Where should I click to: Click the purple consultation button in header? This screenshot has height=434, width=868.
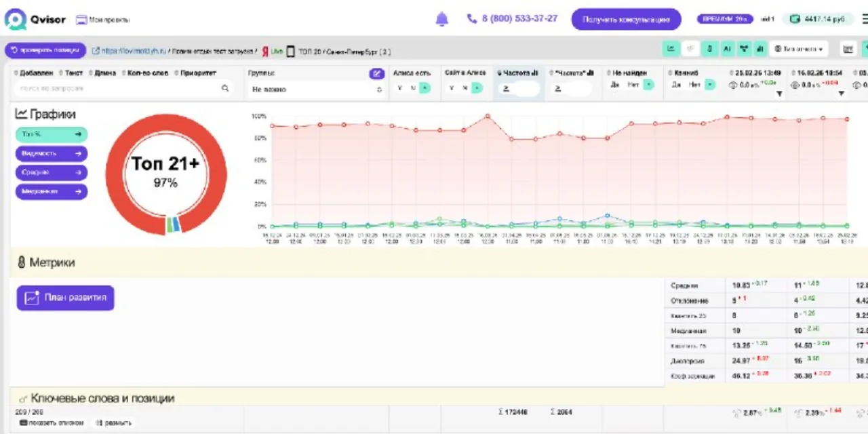coord(626,20)
